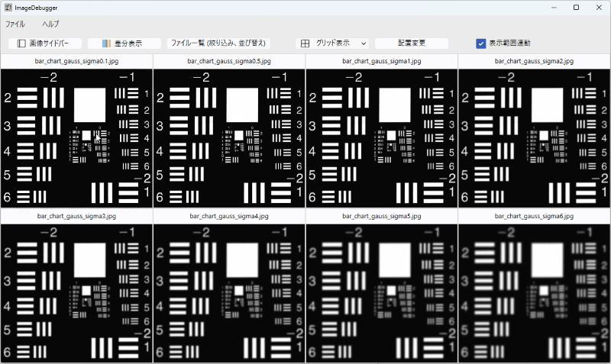Toggle the 表示範囲連動 checkbox

[x=480, y=43]
